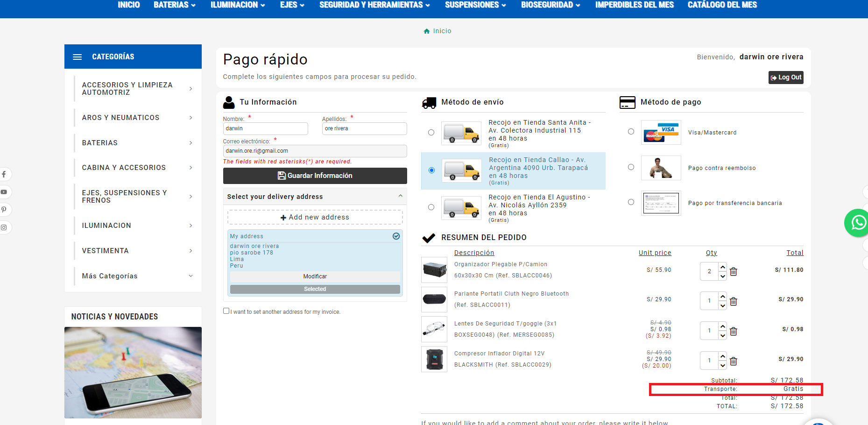Increase Organizador Plegable quantity with up arrow
The height and width of the screenshot is (425, 868).
pos(723,267)
